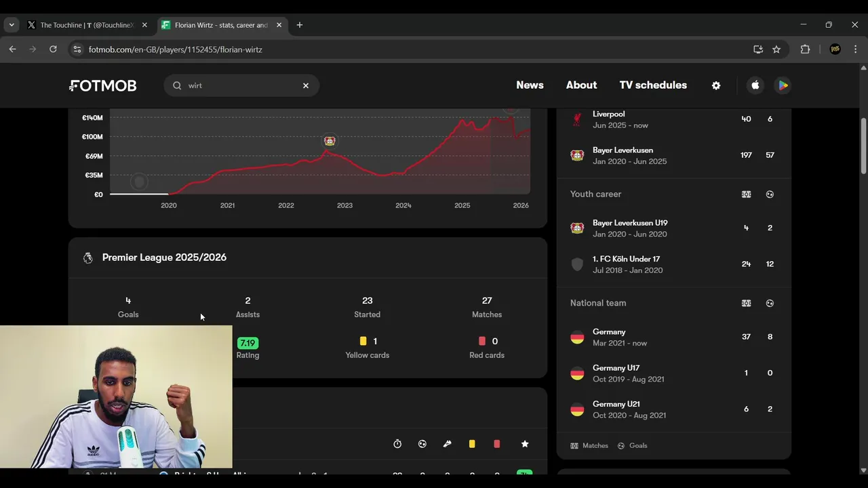
Task: Click the Germany senior flag icon
Action: coord(577,337)
